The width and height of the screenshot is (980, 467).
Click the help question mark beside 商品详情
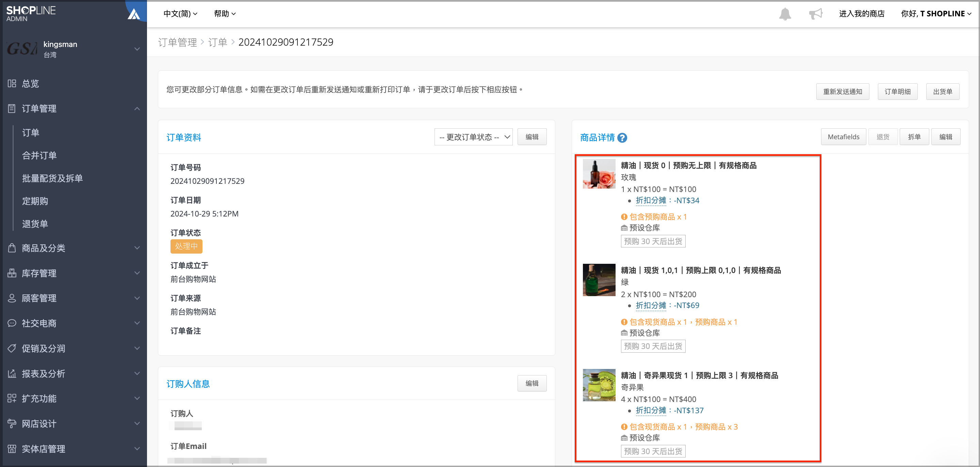pos(622,138)
